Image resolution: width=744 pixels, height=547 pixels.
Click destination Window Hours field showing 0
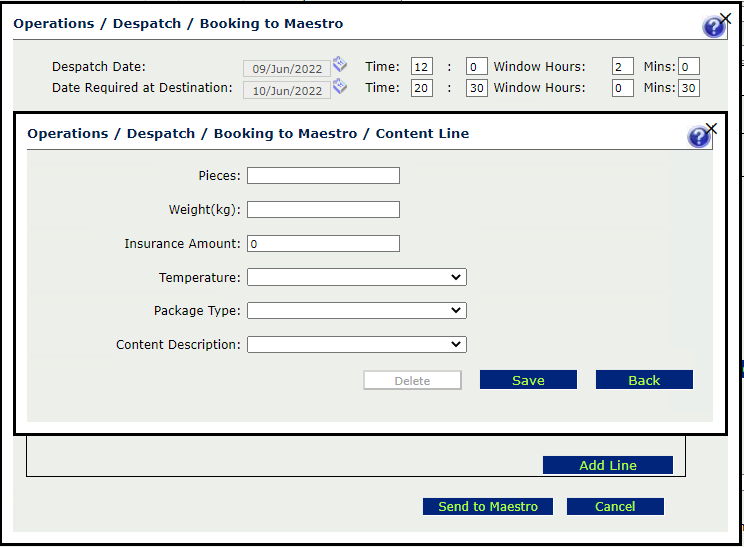click(623, 88)
